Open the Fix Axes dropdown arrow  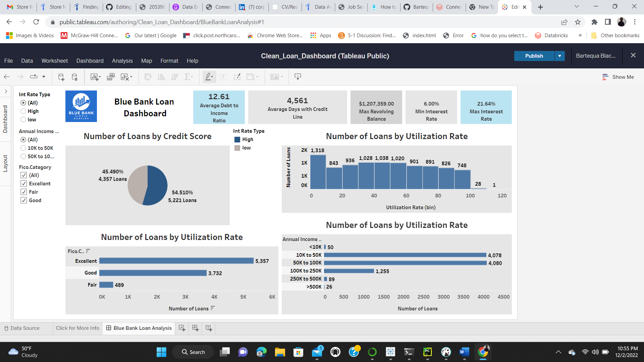257,77
